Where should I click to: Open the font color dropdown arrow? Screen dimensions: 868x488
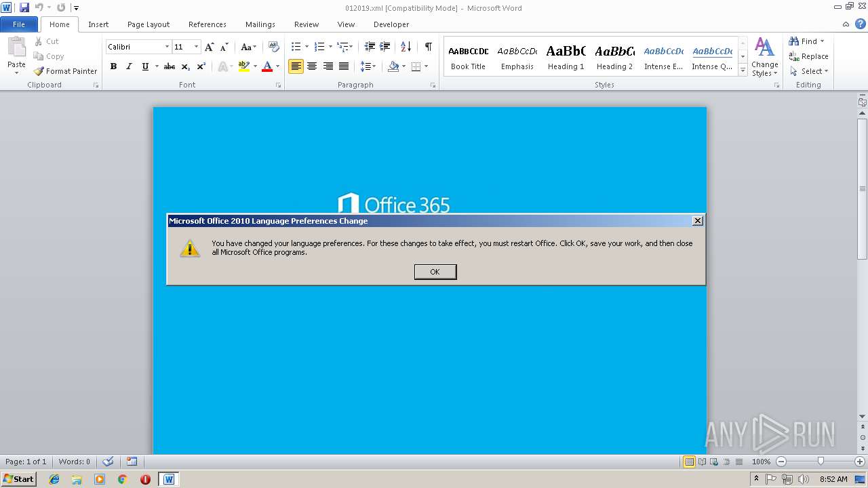coord(278,66)
